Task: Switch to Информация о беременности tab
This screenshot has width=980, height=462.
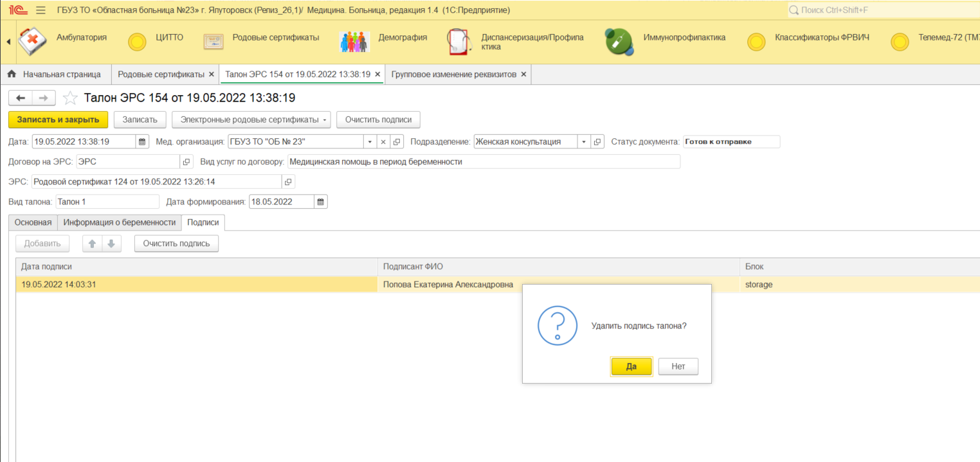Action: (x=120, y=222)
